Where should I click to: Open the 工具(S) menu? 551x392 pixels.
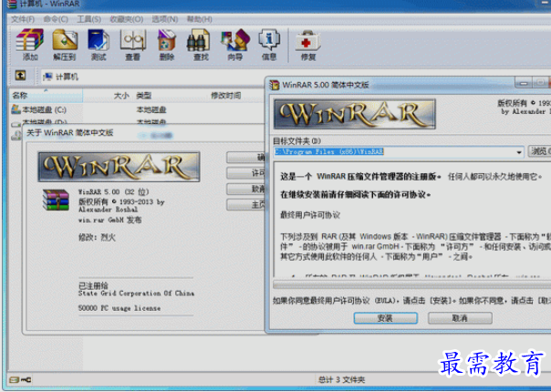(88, 19)
